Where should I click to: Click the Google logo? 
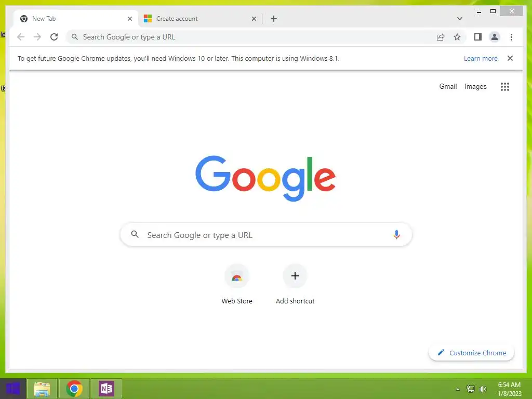coord(265,178)
